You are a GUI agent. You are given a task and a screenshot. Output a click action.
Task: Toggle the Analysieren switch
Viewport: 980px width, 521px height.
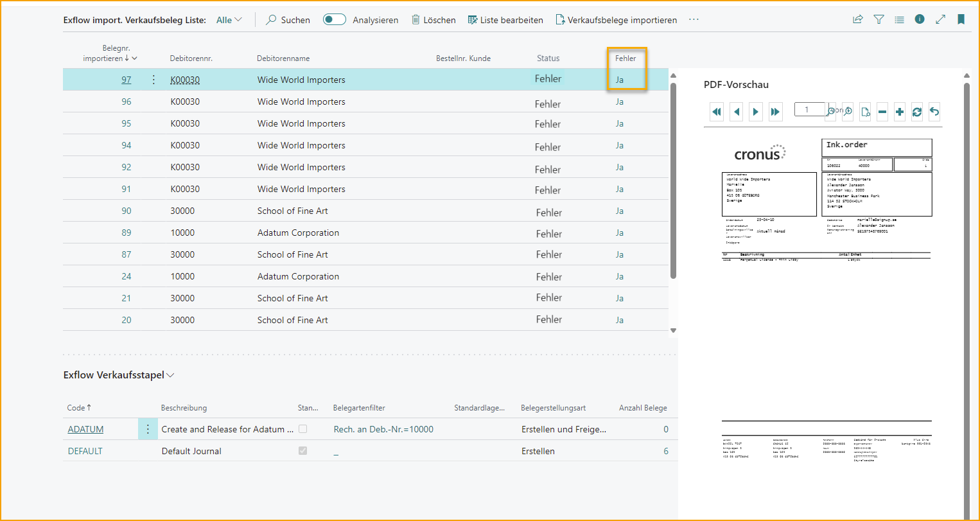click(x=334, y=19)
